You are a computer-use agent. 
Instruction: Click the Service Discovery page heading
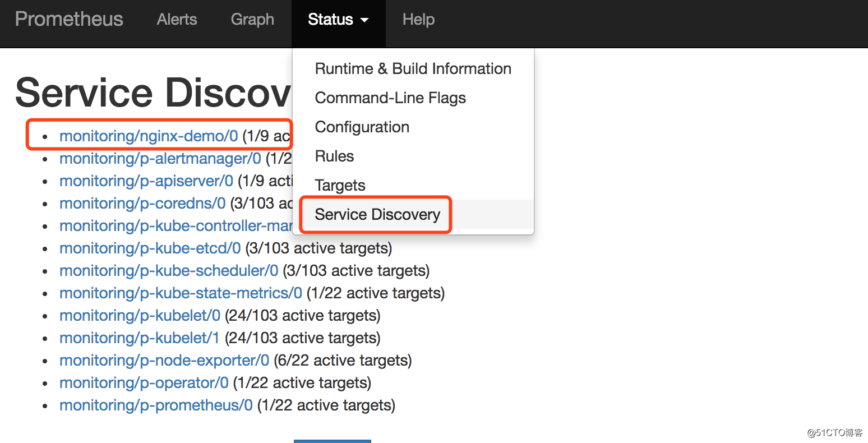[153, 93]
